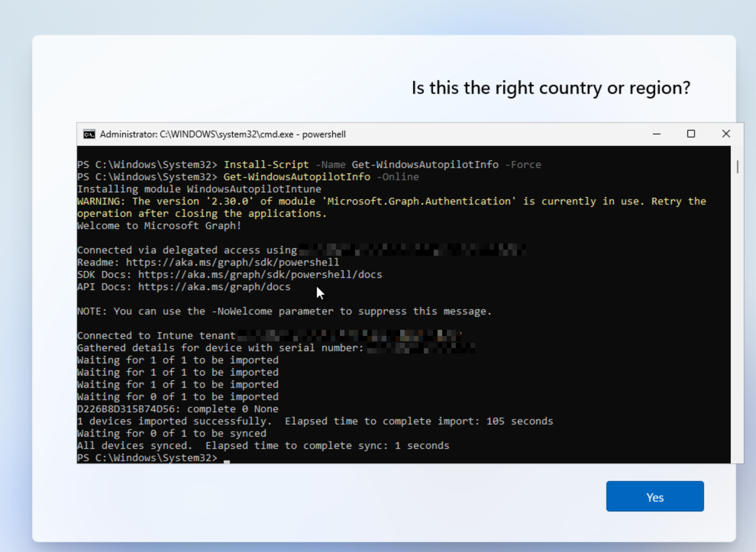Close the PowerShell console window
The width and height of the screenshot is (756, 552).
coord(725,134)
